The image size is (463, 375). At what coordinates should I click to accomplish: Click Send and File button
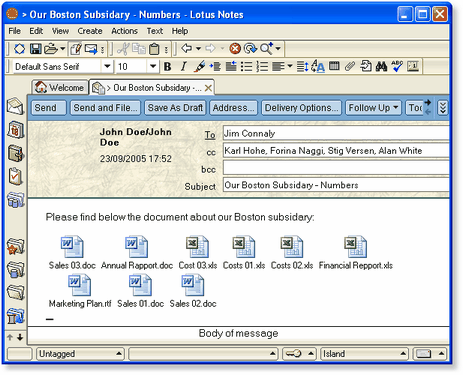tap(105, 108)
